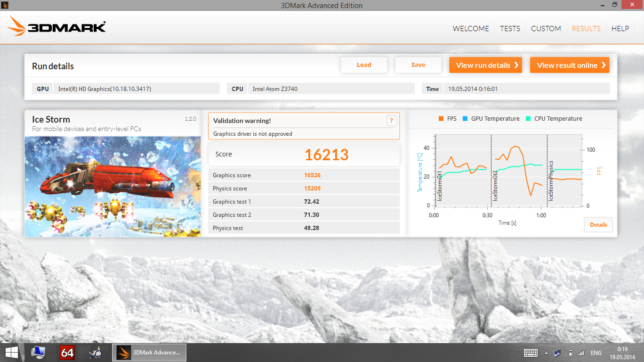Click the green CPU Temperature legend swatch
Image resolution: width=644 pixels, height=362 pixels.
[x=528, y=119]
